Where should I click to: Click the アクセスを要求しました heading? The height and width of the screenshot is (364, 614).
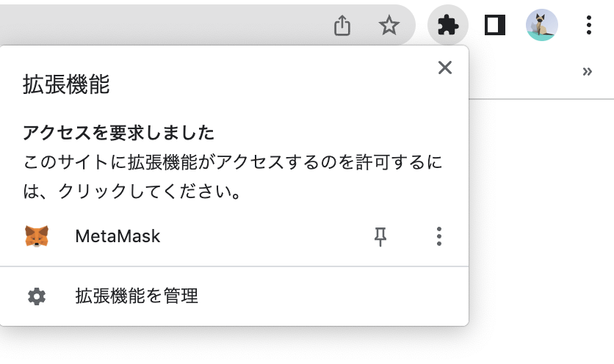pyautogui.click(x=118, y=133)
